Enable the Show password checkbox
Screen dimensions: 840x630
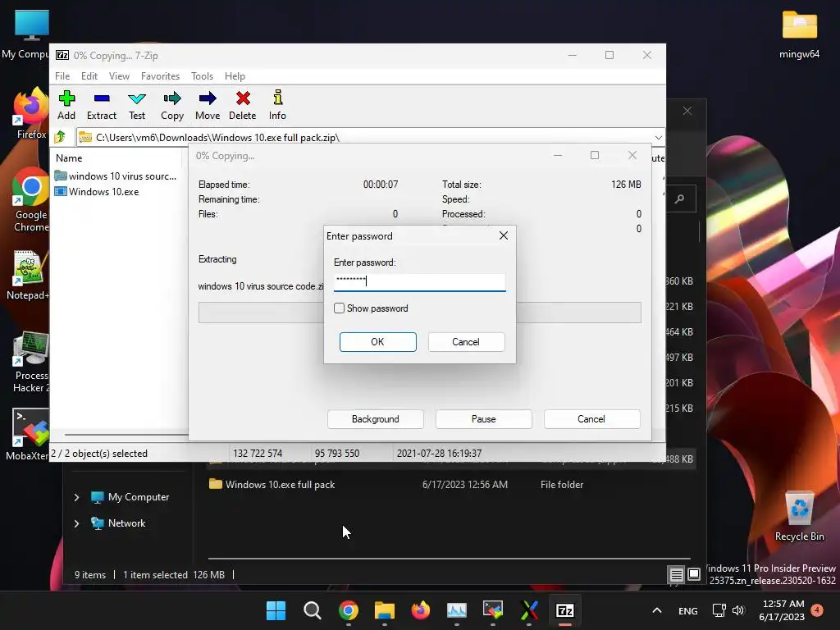[339, 308]
